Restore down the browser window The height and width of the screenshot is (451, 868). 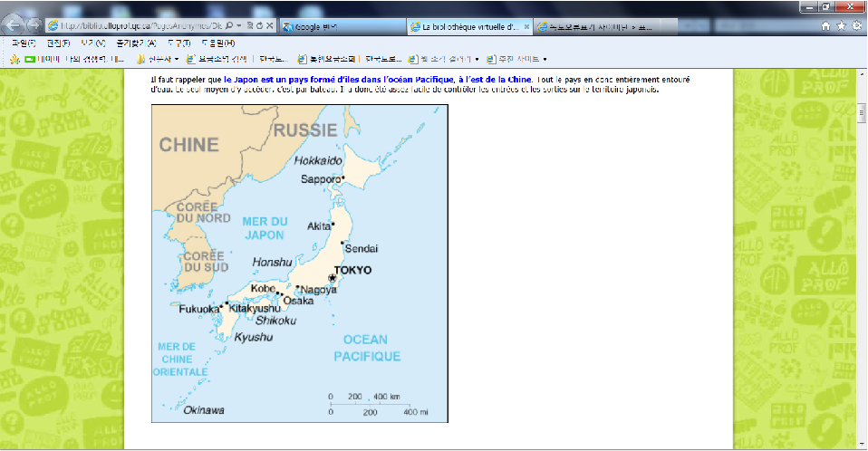(826, 6)
